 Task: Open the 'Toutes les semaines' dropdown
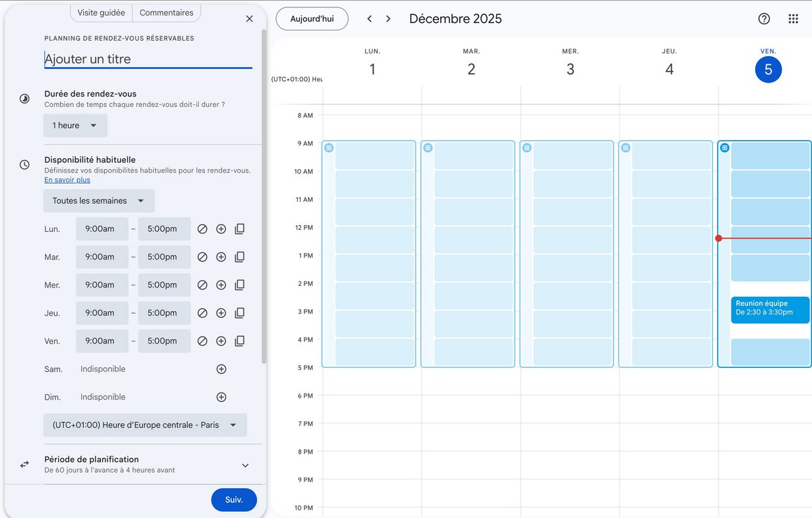point(99,201)
